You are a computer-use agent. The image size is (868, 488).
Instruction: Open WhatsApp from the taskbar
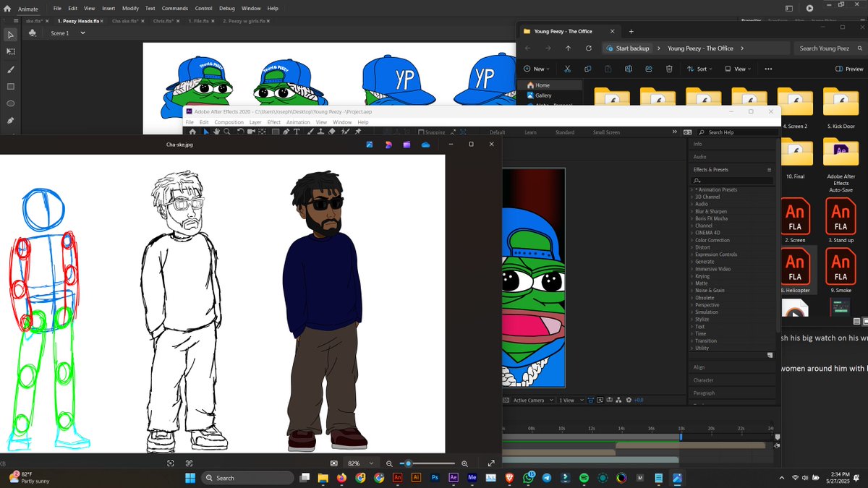(x=528, y=478)
